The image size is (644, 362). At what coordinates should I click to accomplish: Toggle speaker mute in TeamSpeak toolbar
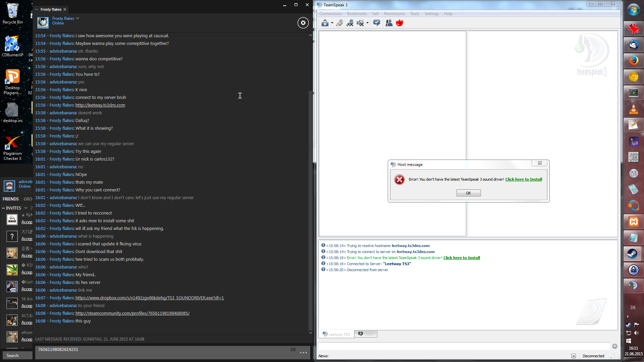(x=360, y=23)
